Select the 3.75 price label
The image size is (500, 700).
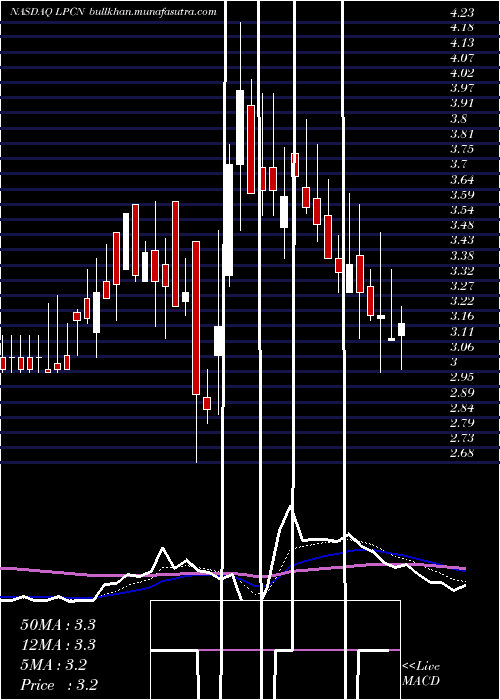pyautogui.click(x=462, y=149)
